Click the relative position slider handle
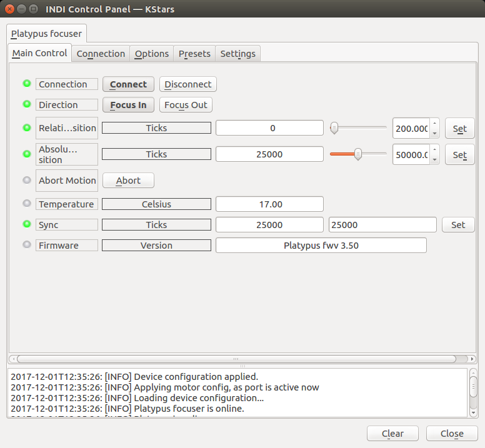The height and width of the screenshot is (448, 485). pos(334,127)
